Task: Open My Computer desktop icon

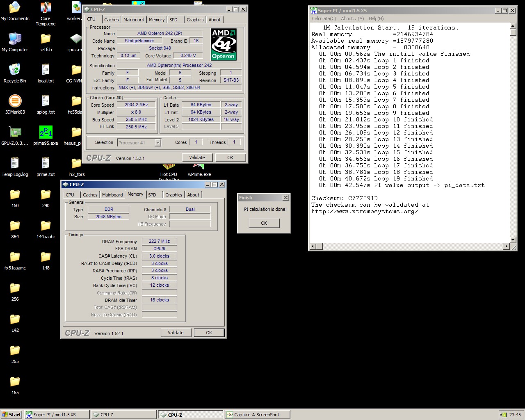Action: (15, 42)
